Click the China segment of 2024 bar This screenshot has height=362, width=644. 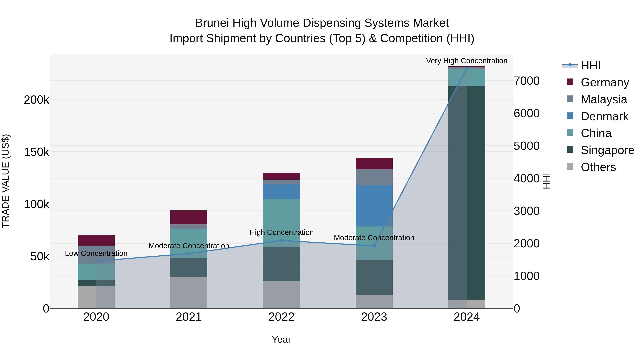click(x=467, y=77)
